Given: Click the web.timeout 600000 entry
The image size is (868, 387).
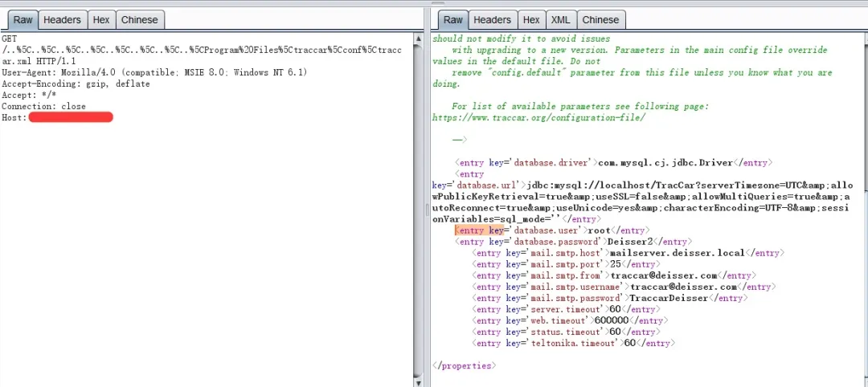Looking at the screenshot, I should (570, 320).
